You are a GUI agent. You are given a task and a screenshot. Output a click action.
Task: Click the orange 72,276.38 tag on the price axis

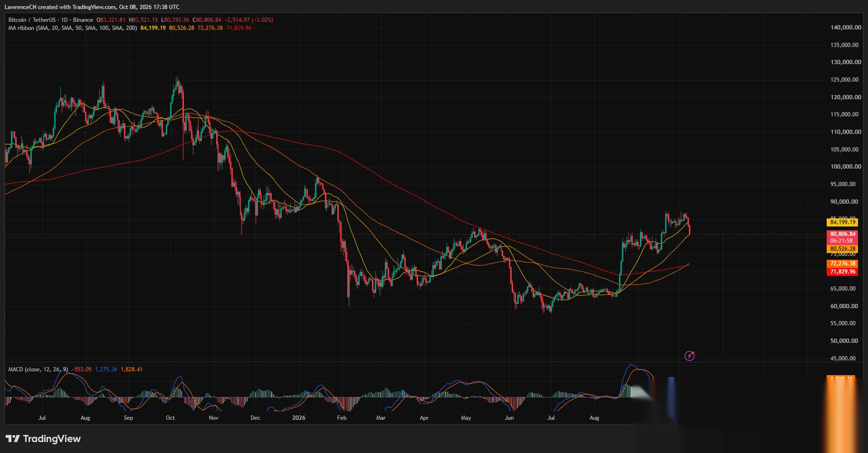[843, 264]
